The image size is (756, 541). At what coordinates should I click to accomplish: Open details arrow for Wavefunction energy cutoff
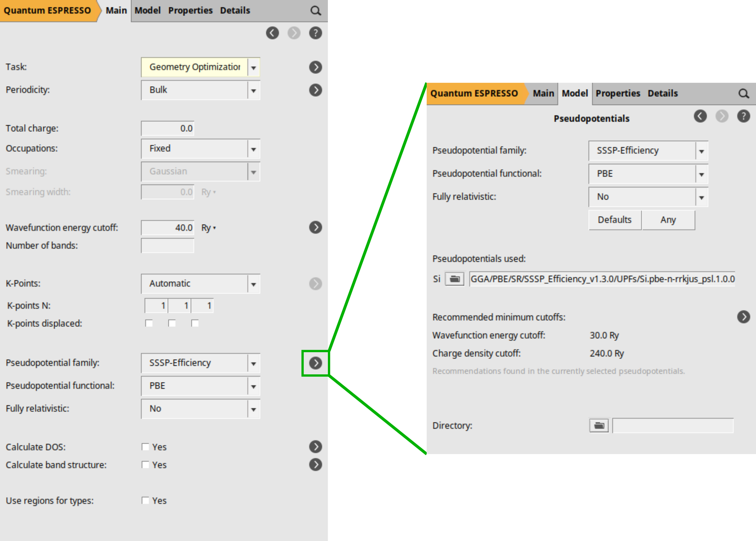coord(315,227)
